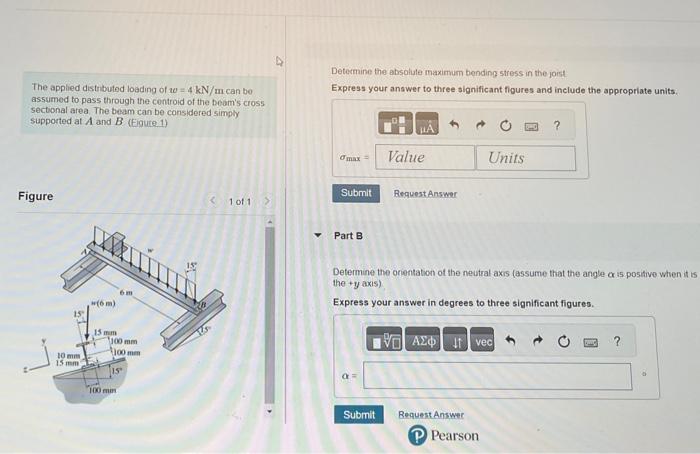Open units symbol (µÅ) tool
Image resolution: width=700 pixels, height=454 pixels.
coord(427,124)
